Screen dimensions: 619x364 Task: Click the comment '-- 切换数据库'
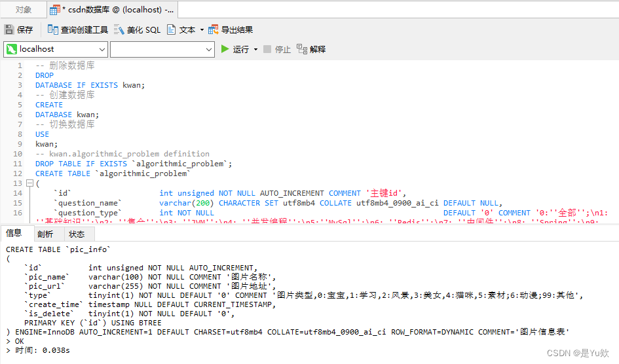pos(65,124)
